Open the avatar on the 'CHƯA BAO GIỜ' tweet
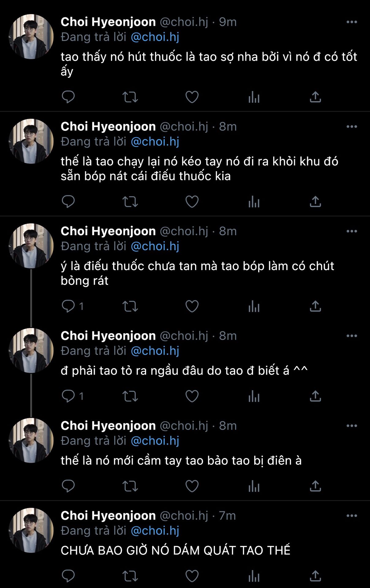This screenshot has width=370, height=588. pyautogui.click(x=31, y=530)
